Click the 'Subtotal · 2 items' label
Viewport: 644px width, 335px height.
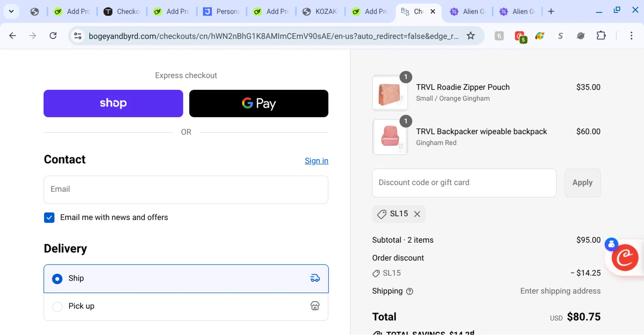(x=403, y=240)
